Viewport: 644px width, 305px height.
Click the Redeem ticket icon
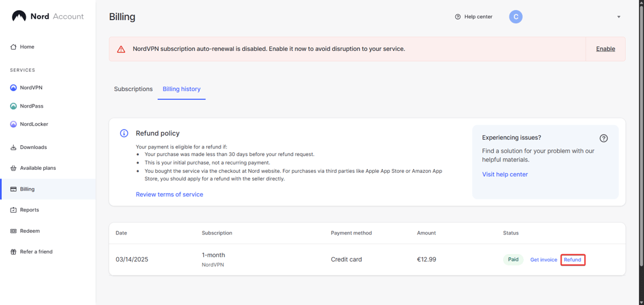(x=13, y=231)
